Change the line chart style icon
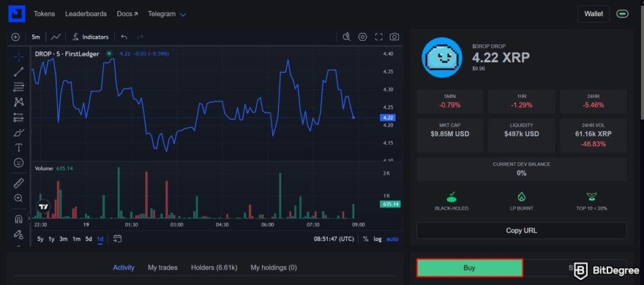644x285 pixels. click(x=56, y=37)
